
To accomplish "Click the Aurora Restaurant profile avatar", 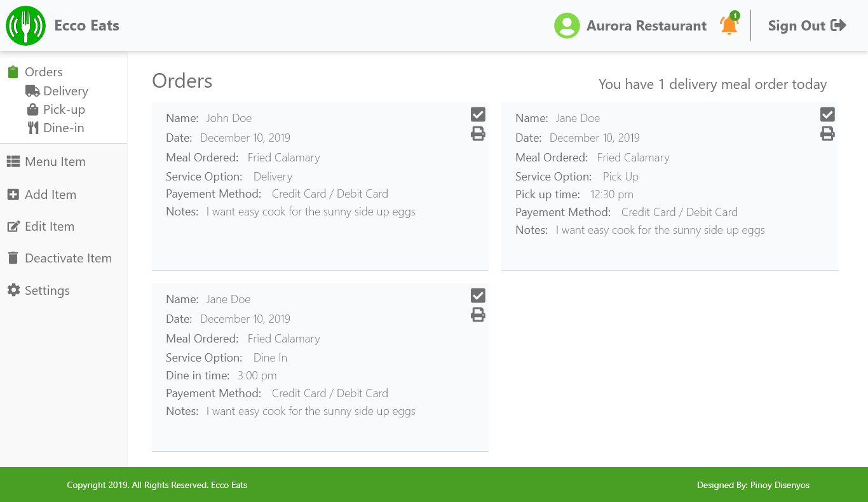I will click(x=567, y=26).
